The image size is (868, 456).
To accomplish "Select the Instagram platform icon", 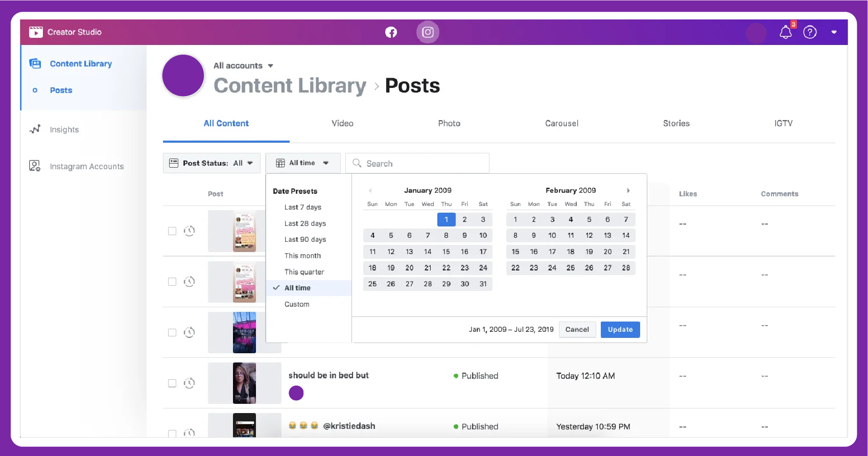I will click(428, 32).
